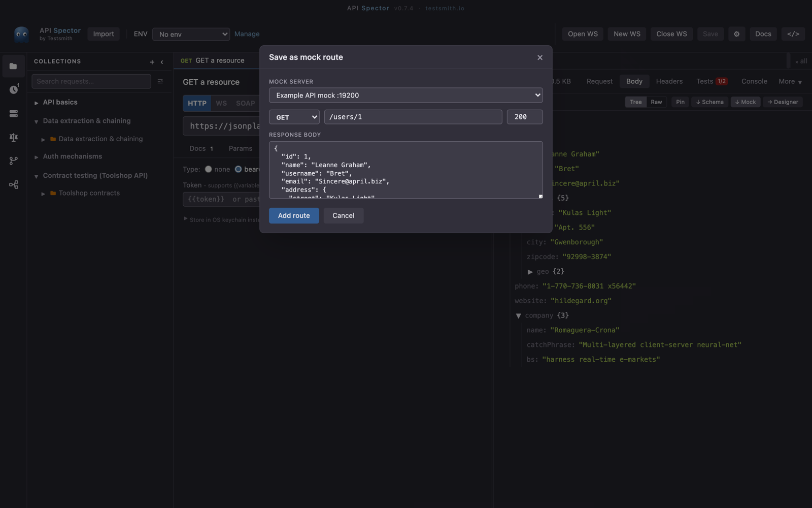
Task: Open the Manage environments link
Action: pyautogui.click(x=247, y=34)
